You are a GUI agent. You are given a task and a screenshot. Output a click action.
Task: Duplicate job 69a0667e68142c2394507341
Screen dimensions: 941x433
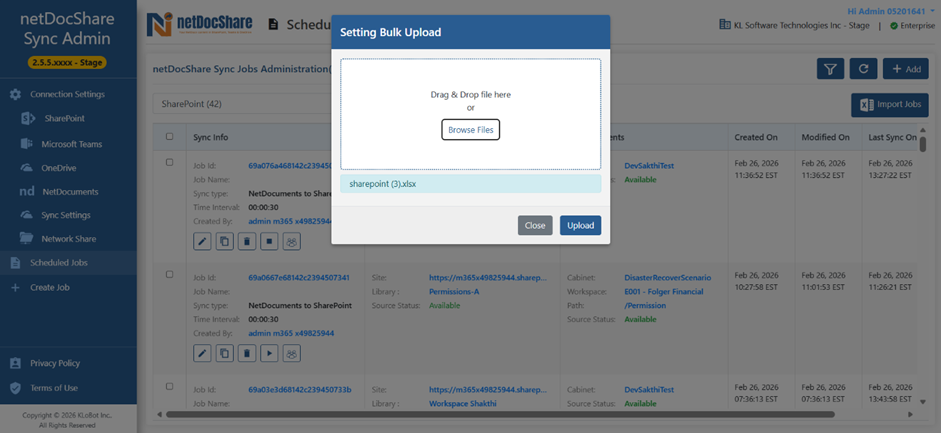coord(224,354)
